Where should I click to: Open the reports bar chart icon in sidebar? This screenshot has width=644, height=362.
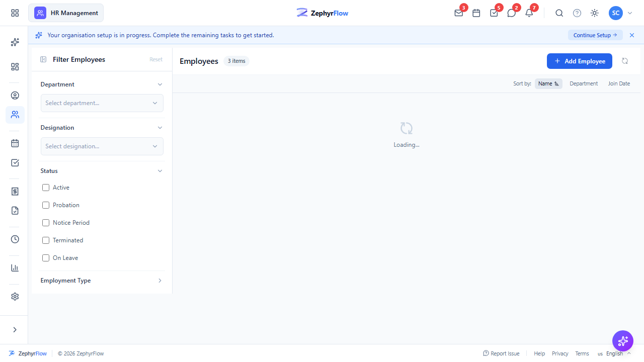(x=15, y=268)
